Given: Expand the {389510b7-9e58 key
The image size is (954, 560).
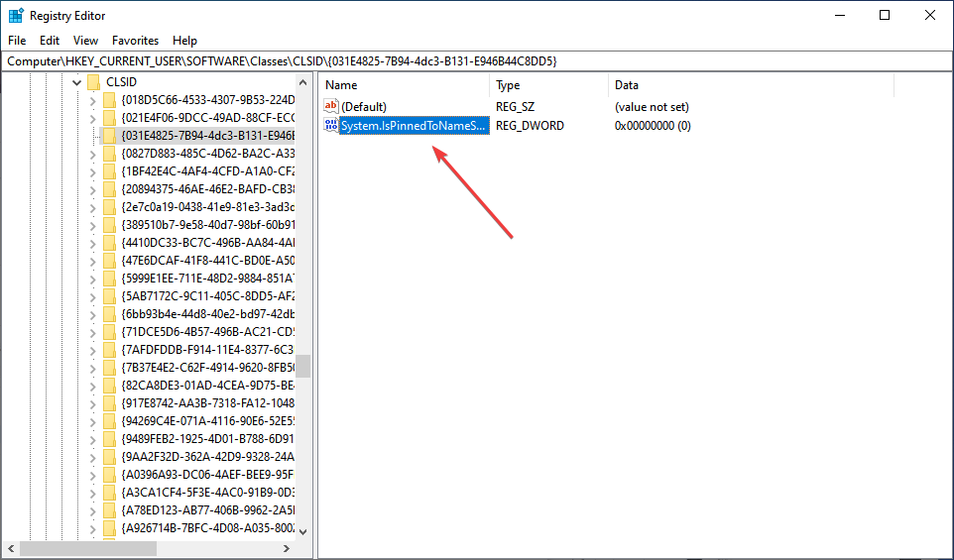Looking at the screenshot, I should click(x=92, y=225).
